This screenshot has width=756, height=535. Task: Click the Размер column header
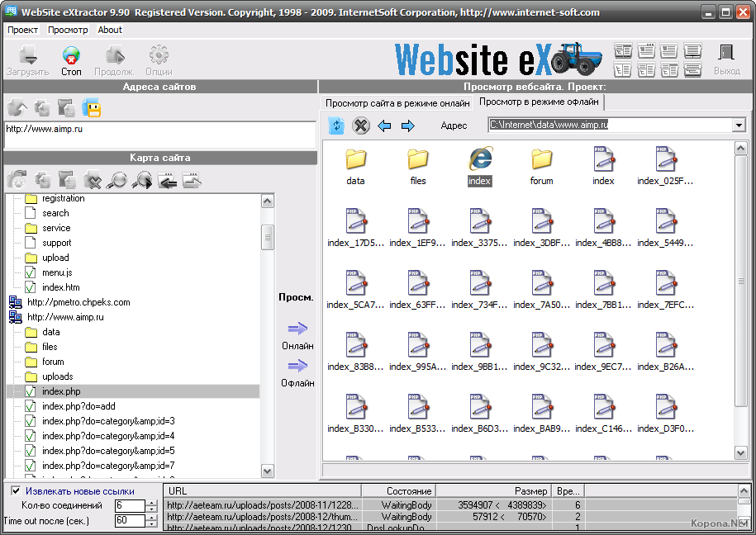tap(493, 490)
